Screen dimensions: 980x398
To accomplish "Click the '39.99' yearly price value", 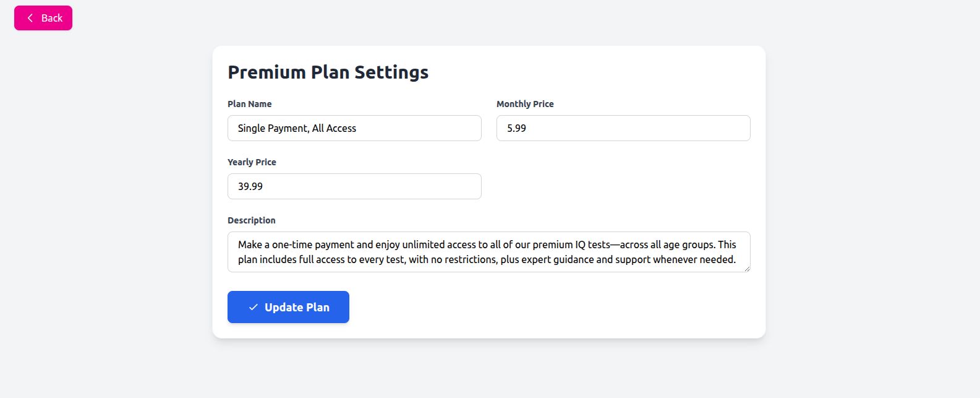I will coord(250,186).
